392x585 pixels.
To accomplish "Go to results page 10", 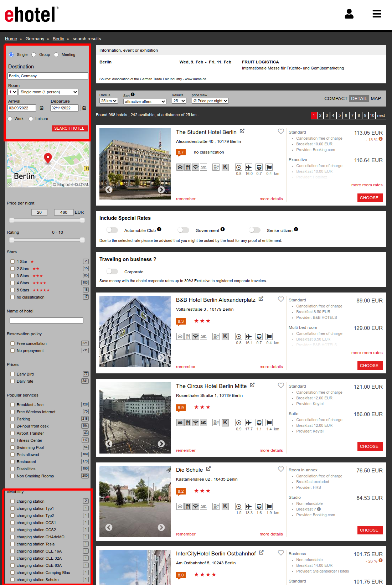I will click(372, 115).
